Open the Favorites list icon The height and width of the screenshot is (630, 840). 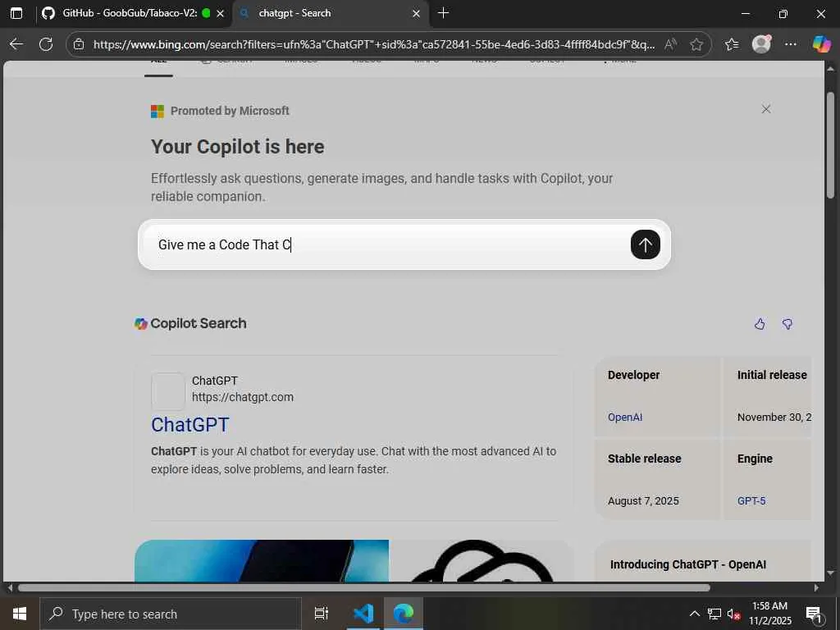(x=732, y=44)
